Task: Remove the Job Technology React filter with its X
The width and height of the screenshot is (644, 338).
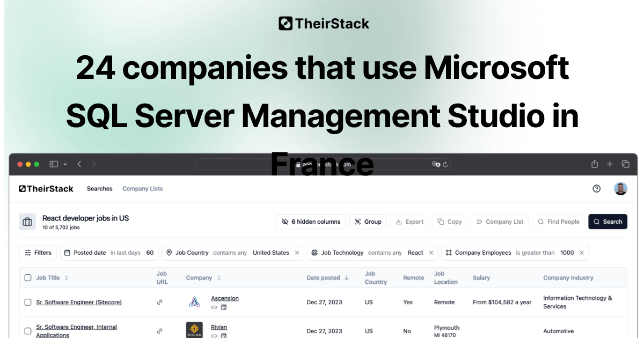Action: 431,253
